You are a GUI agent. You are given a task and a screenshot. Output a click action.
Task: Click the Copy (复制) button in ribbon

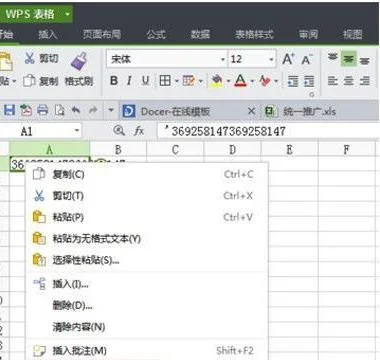click(41, 81)
